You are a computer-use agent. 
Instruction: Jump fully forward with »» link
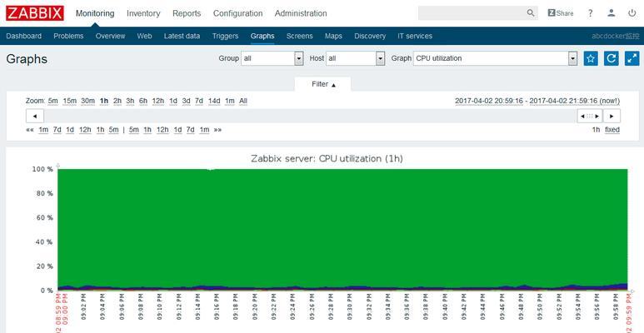click(x=217, y=130)
